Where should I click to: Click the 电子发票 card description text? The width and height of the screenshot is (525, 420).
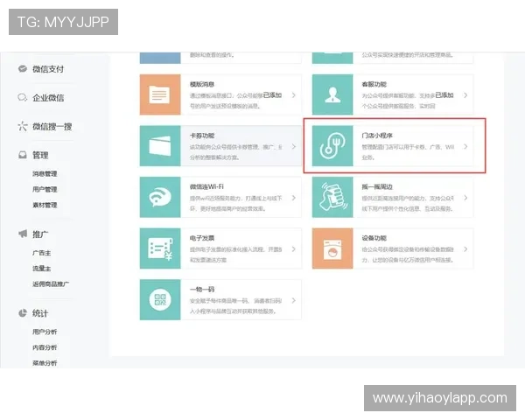tap(235, 255)
